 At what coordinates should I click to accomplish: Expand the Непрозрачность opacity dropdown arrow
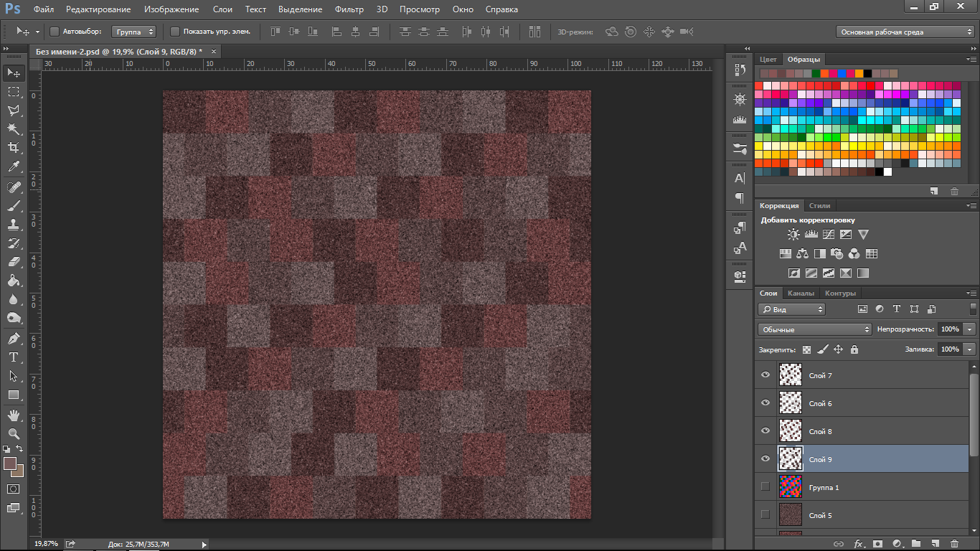click(x=970, y=329)
